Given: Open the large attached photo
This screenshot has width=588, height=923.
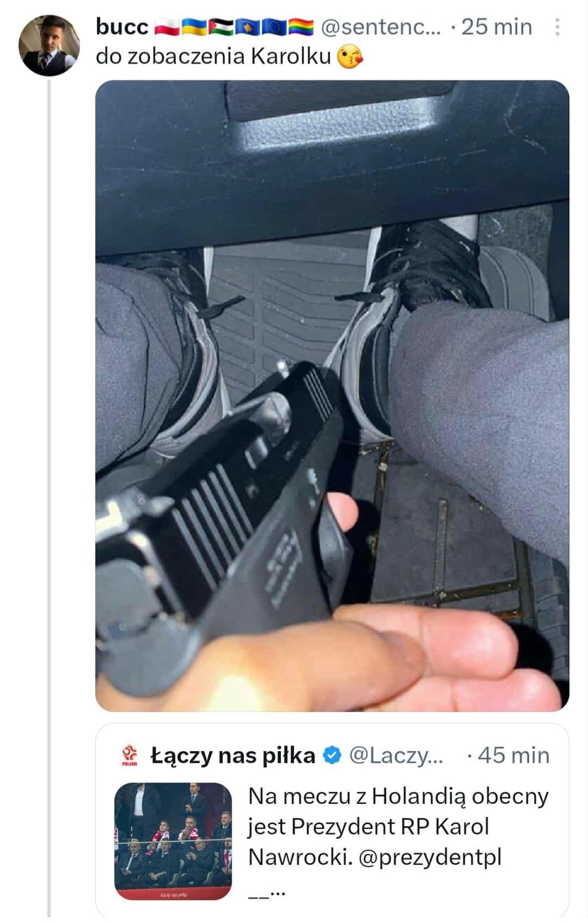Looking at the screenshot, I should coord(332,396).
